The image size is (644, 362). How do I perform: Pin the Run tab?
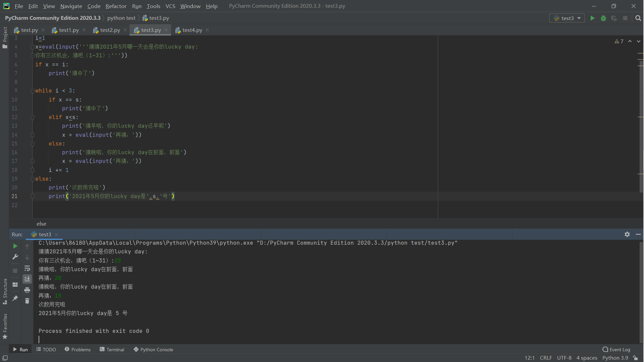coord(15,298)
